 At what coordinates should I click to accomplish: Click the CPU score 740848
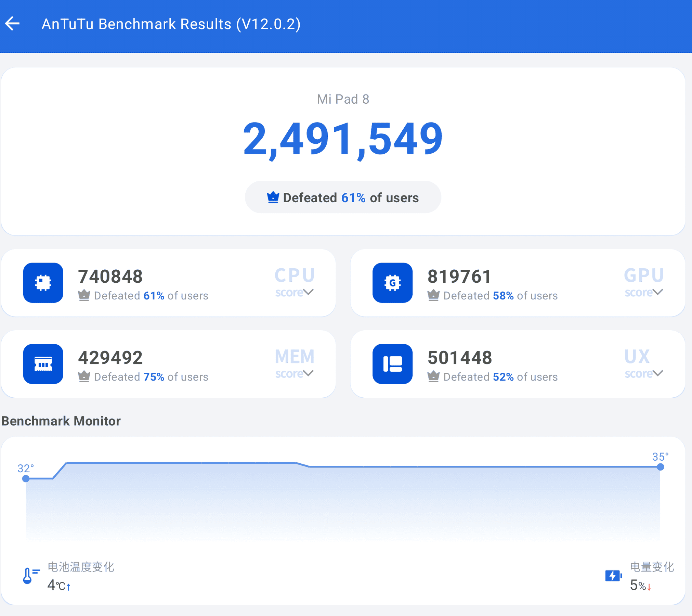pos(110,276)
